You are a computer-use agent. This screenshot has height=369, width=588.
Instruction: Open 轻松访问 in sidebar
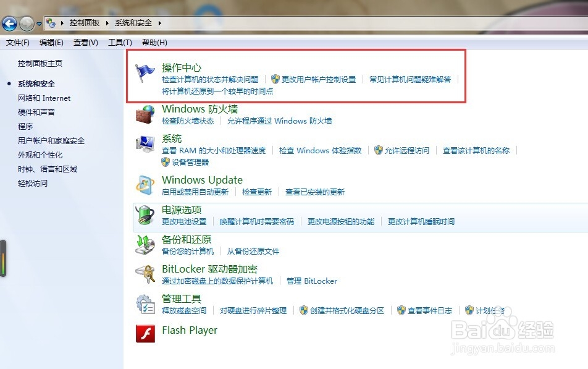click(33, 184)
